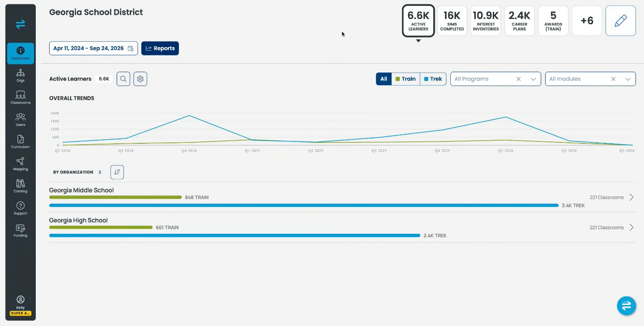
Task: Click the pencil edit button
Action: click(x=621, y=21)
